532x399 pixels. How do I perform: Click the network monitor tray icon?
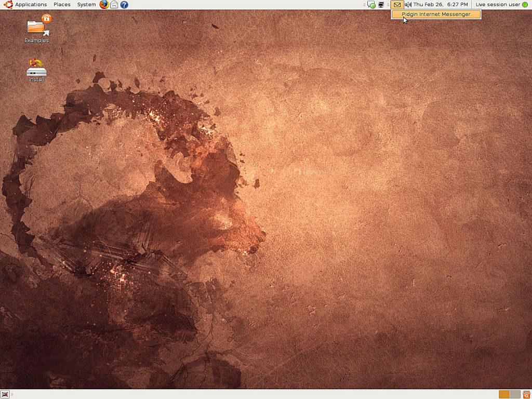pyautogui.click(x=381, y=5)
